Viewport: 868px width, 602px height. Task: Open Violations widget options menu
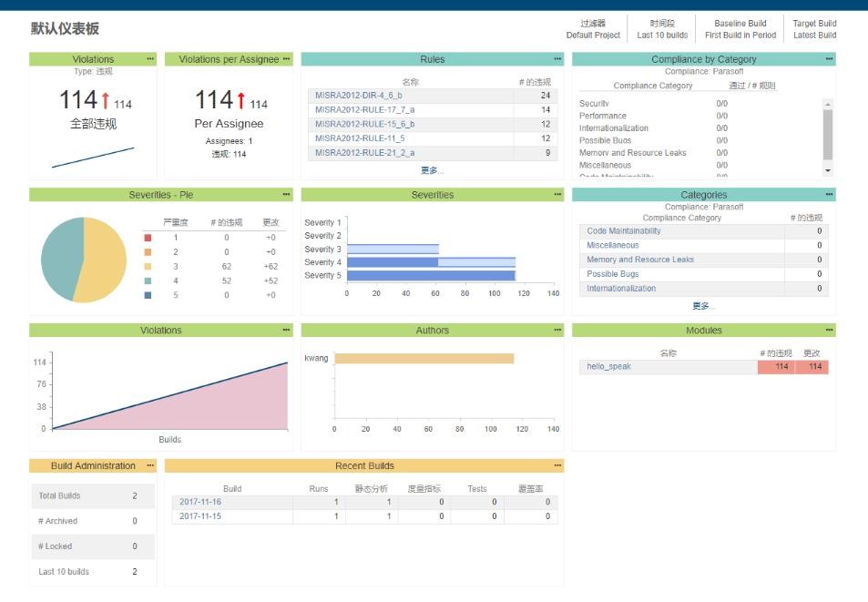(x=150, y=58)
